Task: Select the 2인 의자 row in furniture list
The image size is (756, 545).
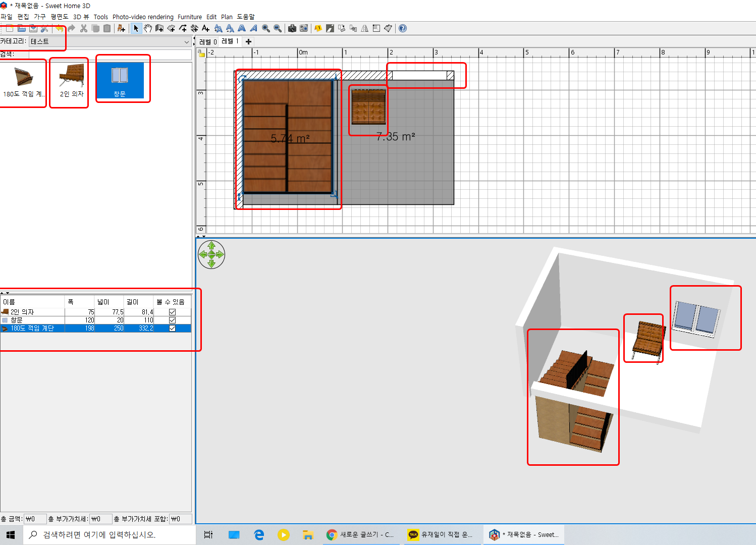Action: tap(96, 312)
